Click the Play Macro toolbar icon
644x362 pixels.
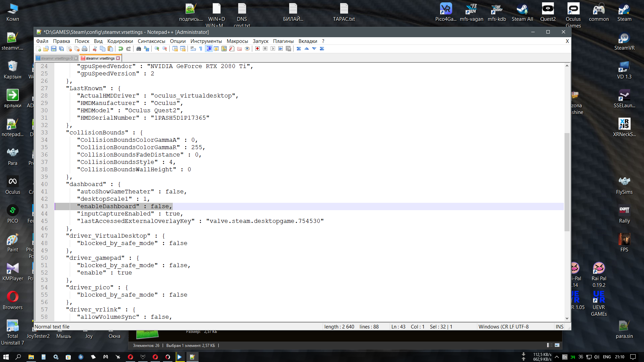[273, 49]
